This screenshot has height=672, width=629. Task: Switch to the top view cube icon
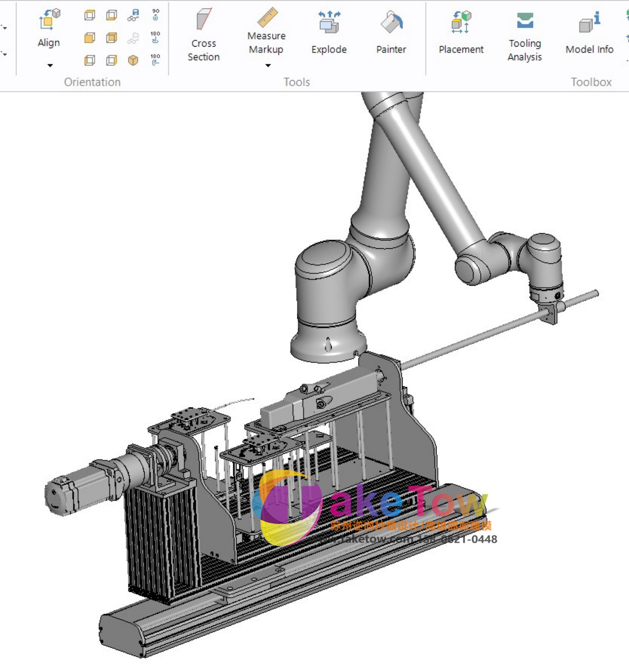(x=89, y=16)
